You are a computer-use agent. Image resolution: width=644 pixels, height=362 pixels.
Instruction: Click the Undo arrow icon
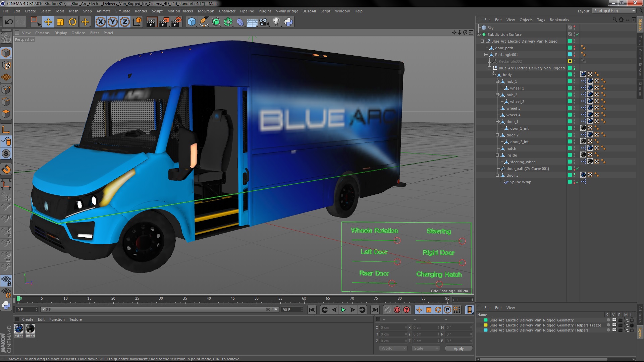click(9, 22)
